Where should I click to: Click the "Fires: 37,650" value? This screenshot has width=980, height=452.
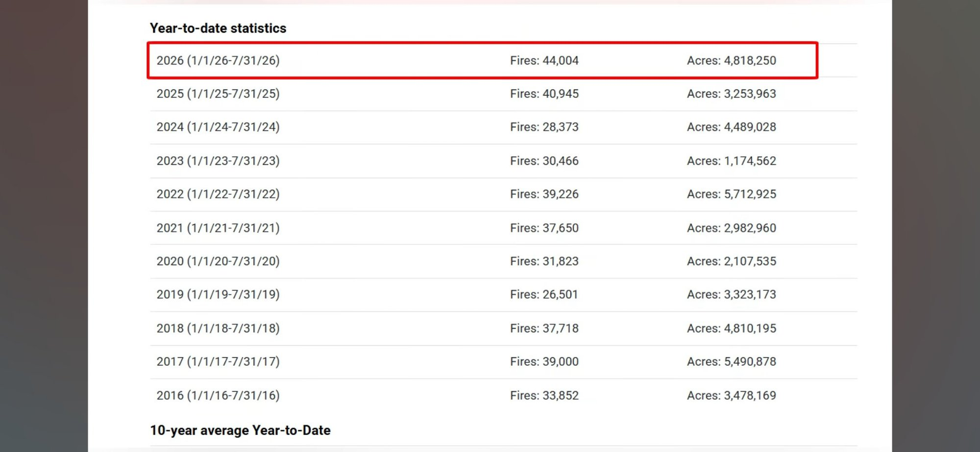(544, 228)
